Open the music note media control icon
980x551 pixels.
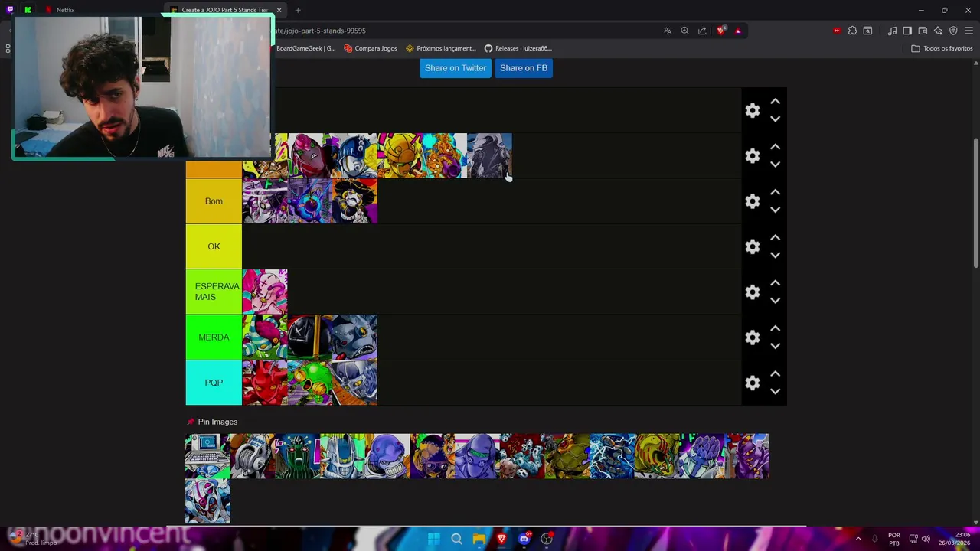click(x=892, y=31)
